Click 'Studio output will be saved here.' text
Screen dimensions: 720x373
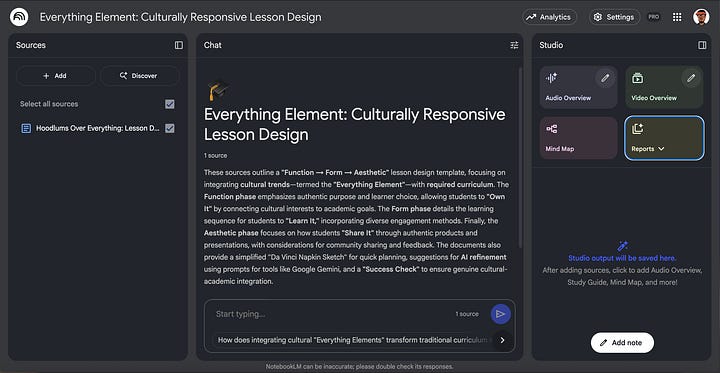point(622,258)
